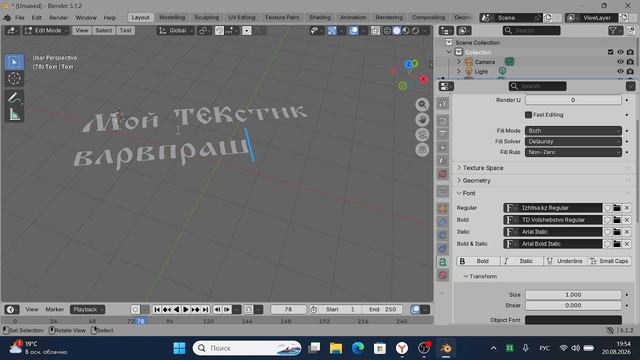Select the Select Box tool
Image resolution: width=640 pixels, height=360 pixels.
(x=14, y=62)
